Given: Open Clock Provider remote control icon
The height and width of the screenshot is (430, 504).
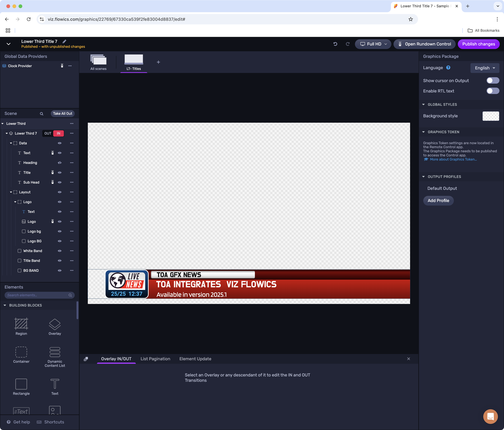Looking at the screenshot, I should 62,66.
